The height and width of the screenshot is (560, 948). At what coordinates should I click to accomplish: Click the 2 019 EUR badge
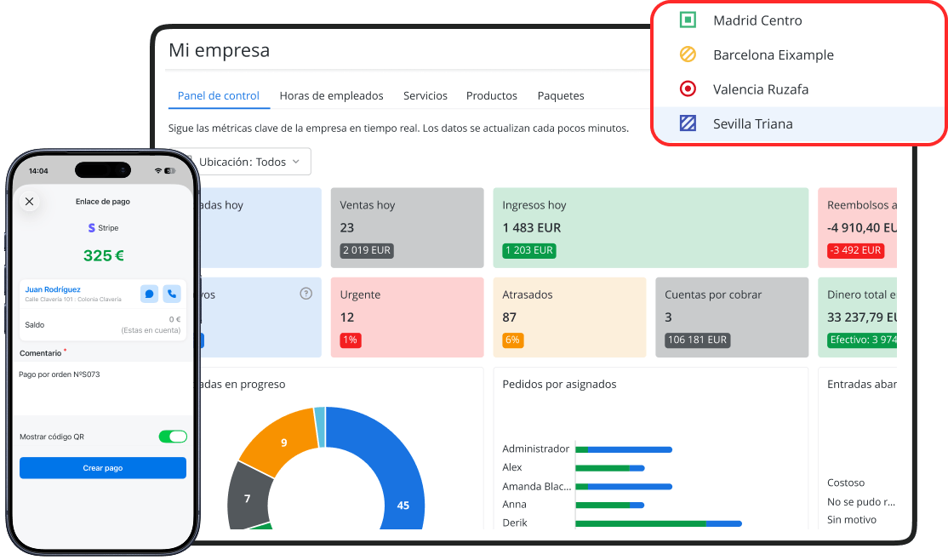(x=367, y=250)
